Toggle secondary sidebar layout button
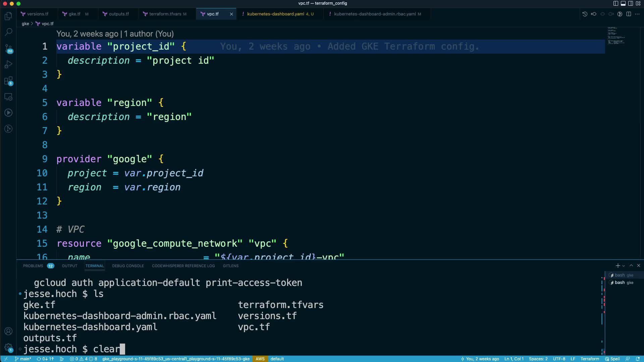Image resolution: width=644 pixels, height=362 pixels. 630,3
